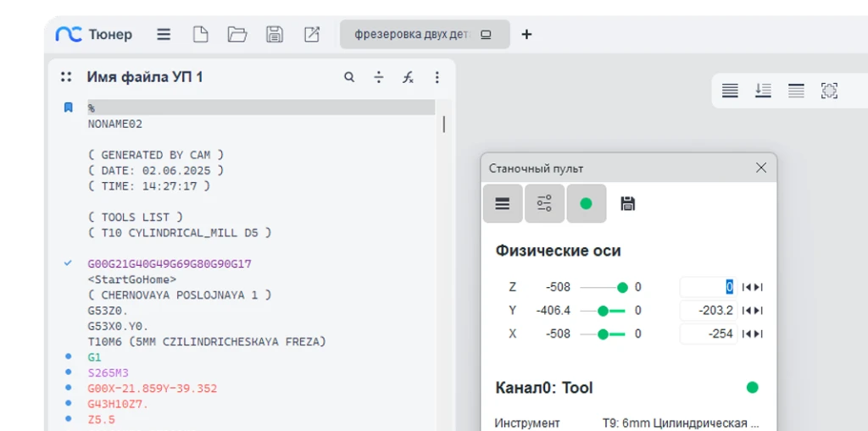This screenshot has width=868, height=431.
Task: Add a new tab with plus button
Action: click(526, 35)
